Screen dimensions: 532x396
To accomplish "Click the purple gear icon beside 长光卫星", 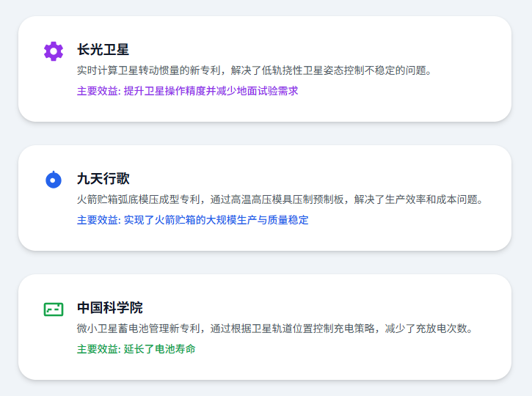I will 54,51.
